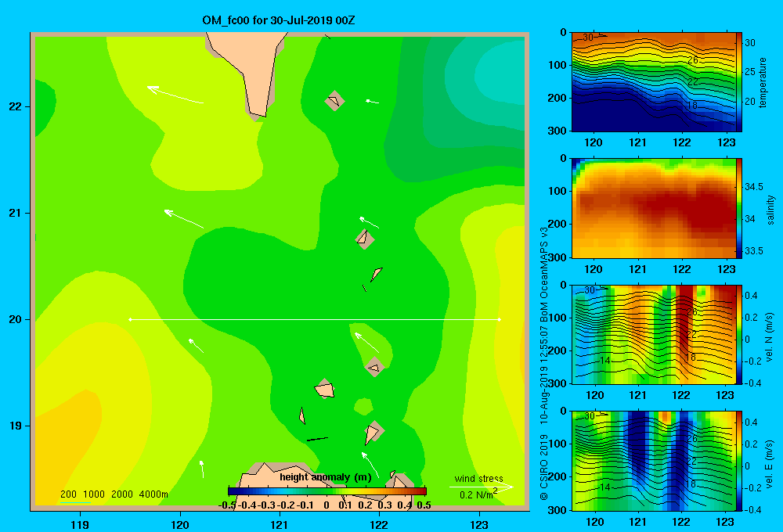The height and width of the screenshot is (532, 783).
Task: Click the "wind stress" legend label
Action: 479,478
